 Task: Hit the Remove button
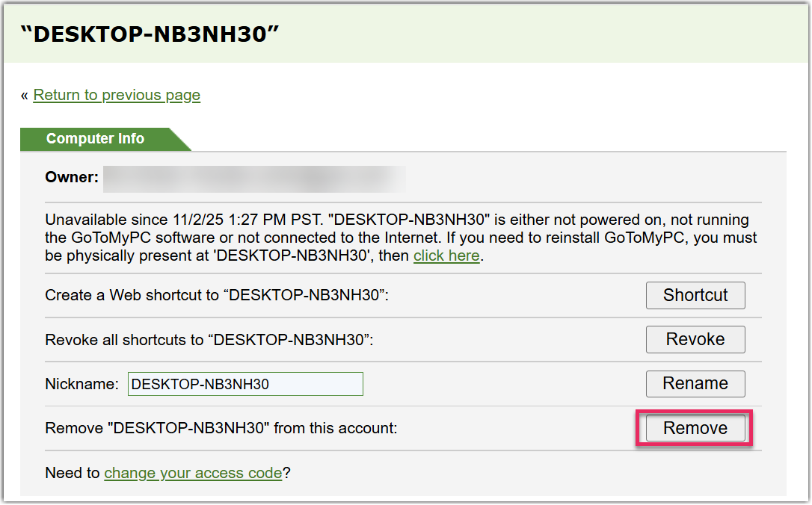pyautogui.click(x=695, y=428)
